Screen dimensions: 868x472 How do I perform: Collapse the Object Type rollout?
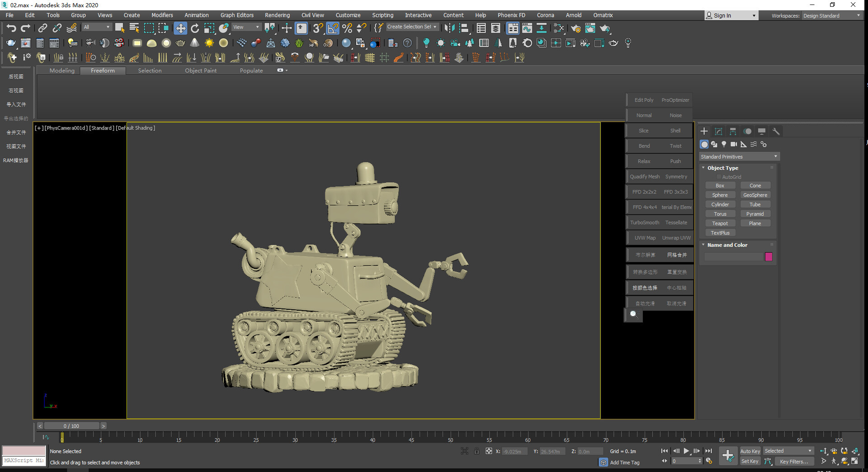(722, 168)
